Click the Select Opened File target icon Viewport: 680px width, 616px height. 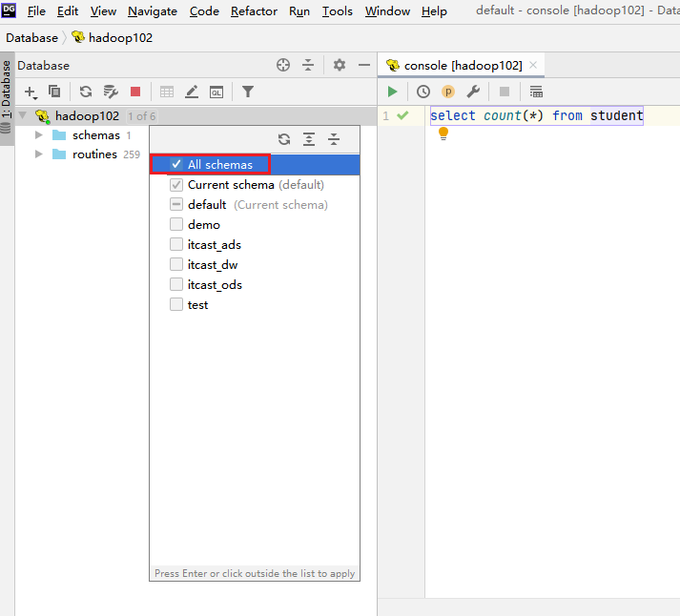[283, 65]
